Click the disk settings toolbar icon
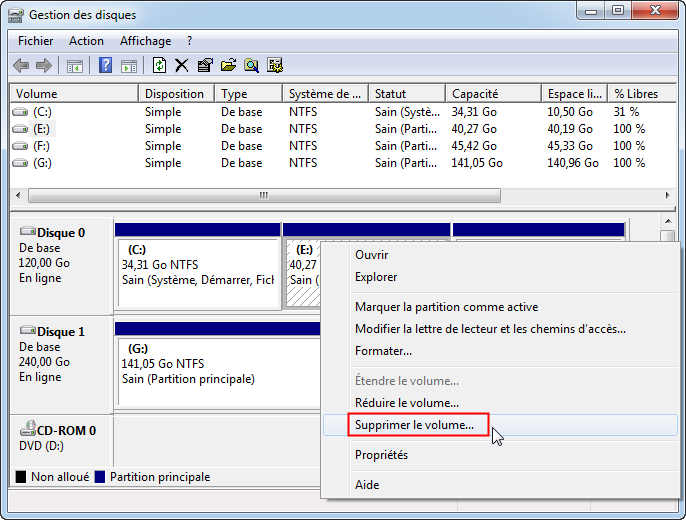 point(275,66)
